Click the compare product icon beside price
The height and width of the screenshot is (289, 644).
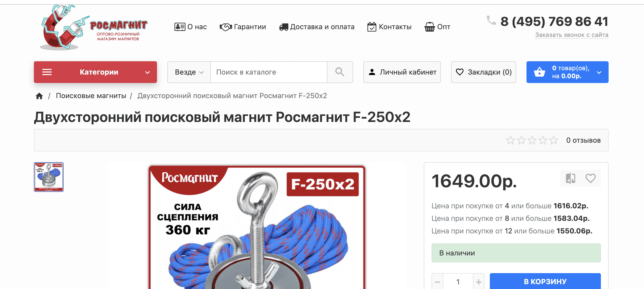pos(571,178)
